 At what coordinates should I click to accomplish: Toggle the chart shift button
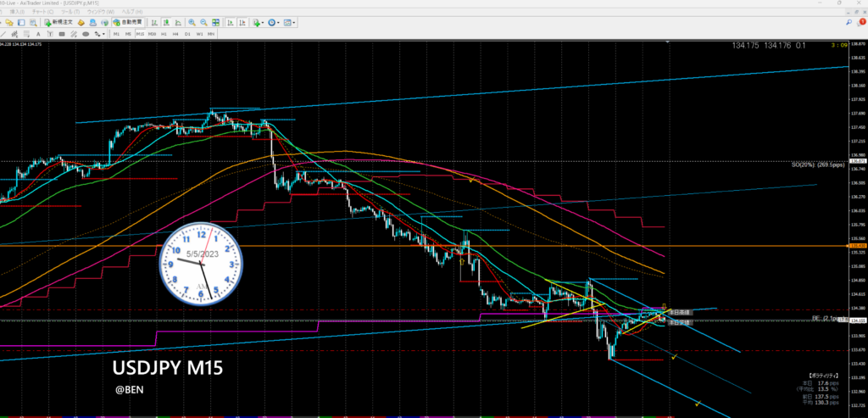pos(242,22)
